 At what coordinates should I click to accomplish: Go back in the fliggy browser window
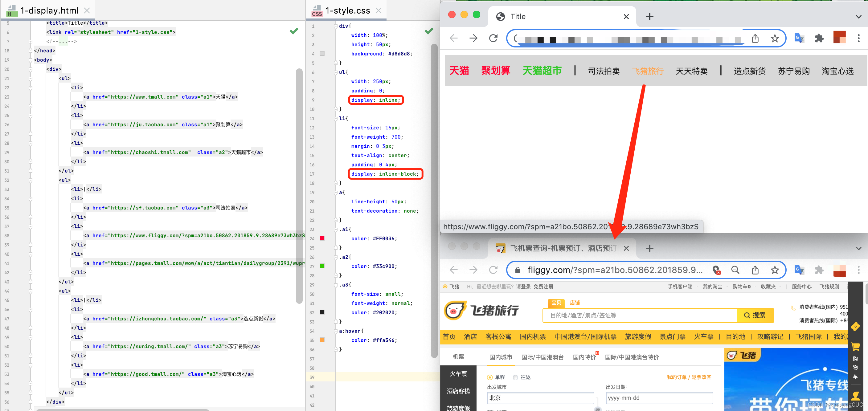pyautogui.click(x=454, y=270)
